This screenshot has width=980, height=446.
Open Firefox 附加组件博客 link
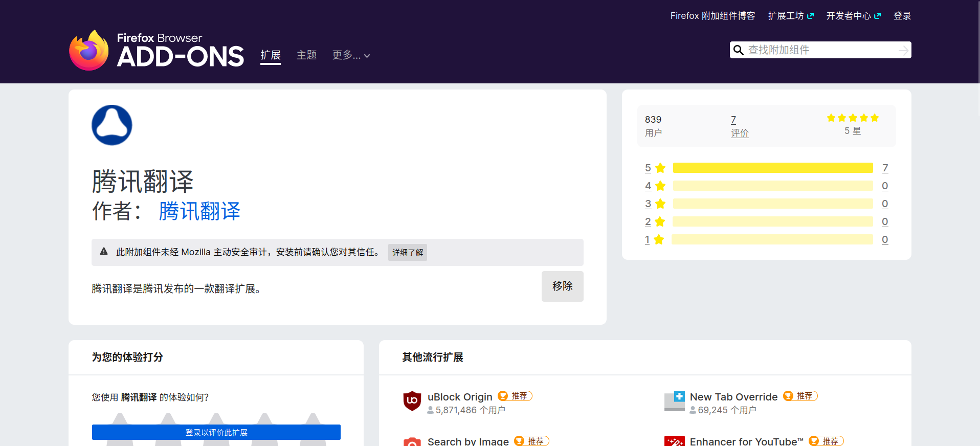click(712, 16)
